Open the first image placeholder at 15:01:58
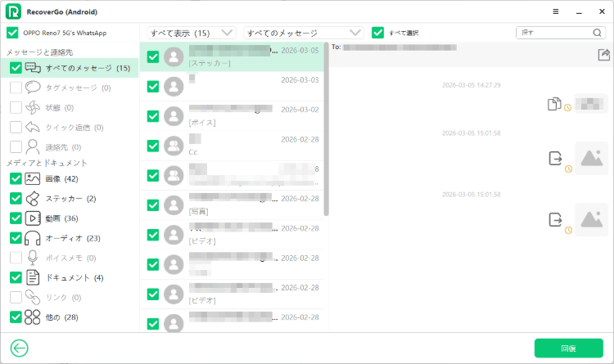The image size is (614, 364). point(591,158)
